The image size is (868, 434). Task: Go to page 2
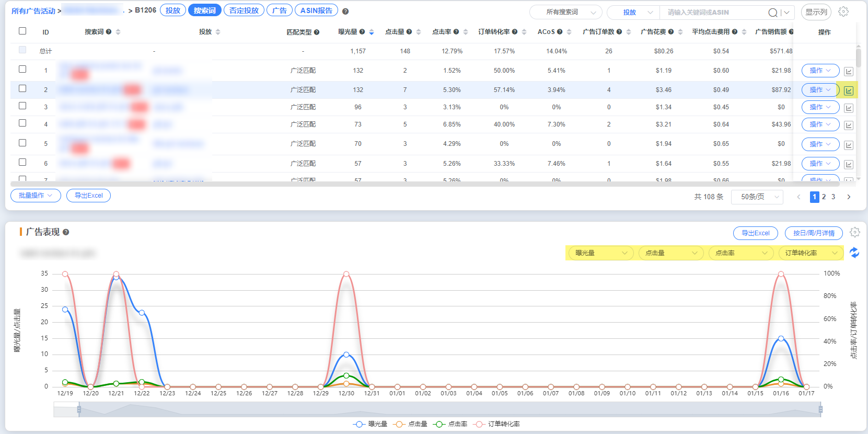824,197
